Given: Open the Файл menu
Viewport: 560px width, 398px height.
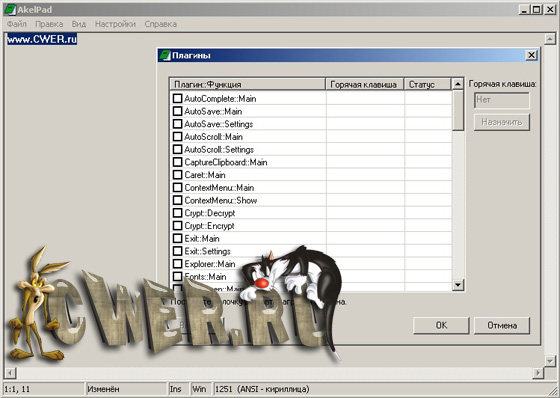Looking at the screenshot, I should (x=16, y=24).
